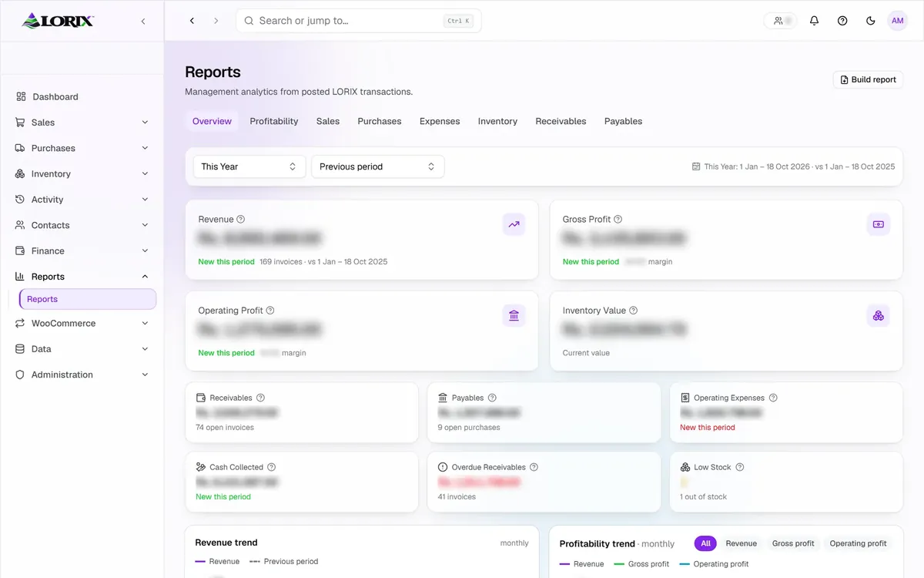Click the Operating Profit bank icon
This screenshot has height=578, width=924.
click(514, 316)
